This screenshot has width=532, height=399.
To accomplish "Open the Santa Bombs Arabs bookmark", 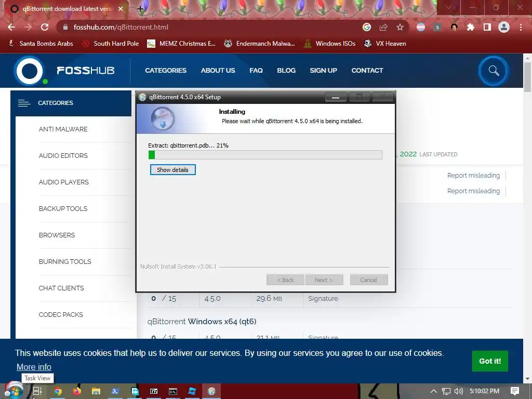I will click(x=41, y=44).
